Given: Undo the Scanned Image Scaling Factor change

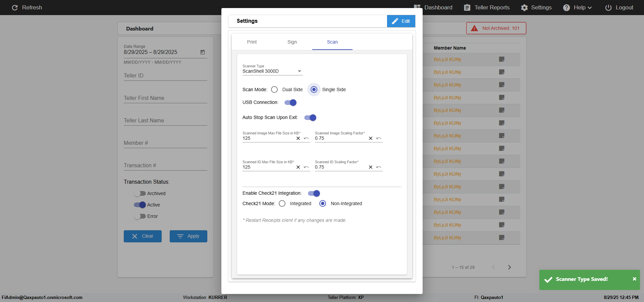Looking at the screenshot, I should [379, 138].
